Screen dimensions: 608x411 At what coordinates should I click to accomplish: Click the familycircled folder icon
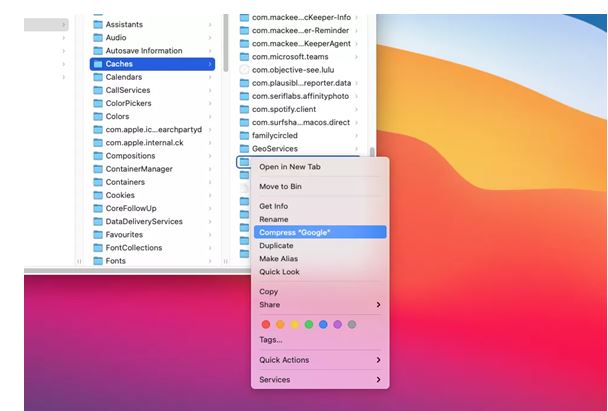[x=244, y=136]
